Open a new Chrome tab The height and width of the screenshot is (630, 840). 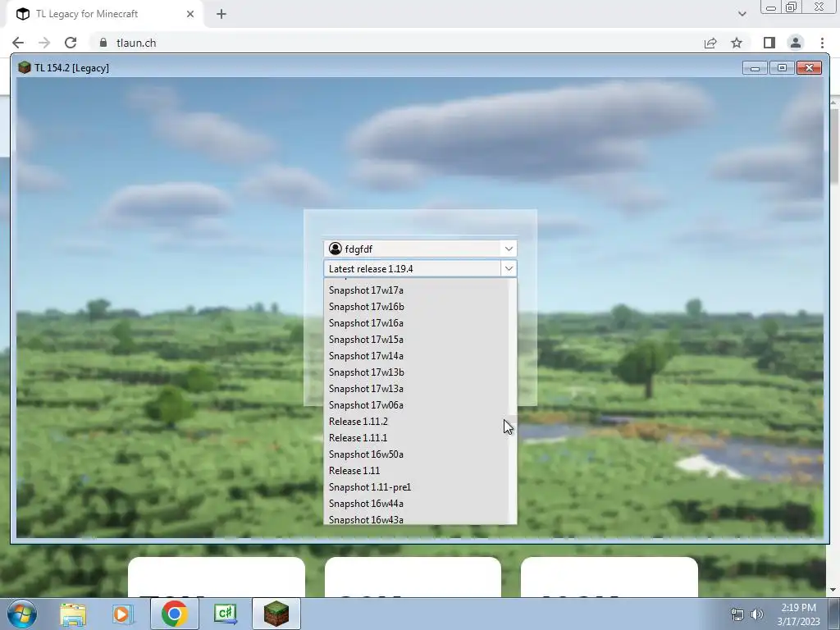pyautogui.click(x=221, y=14)
